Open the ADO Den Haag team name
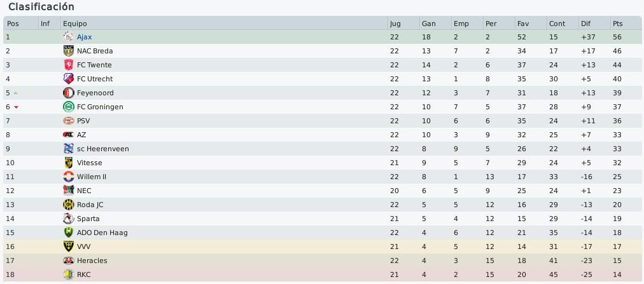Image resolution: width=644 pixels, height=284 pixels. (102, 233)
